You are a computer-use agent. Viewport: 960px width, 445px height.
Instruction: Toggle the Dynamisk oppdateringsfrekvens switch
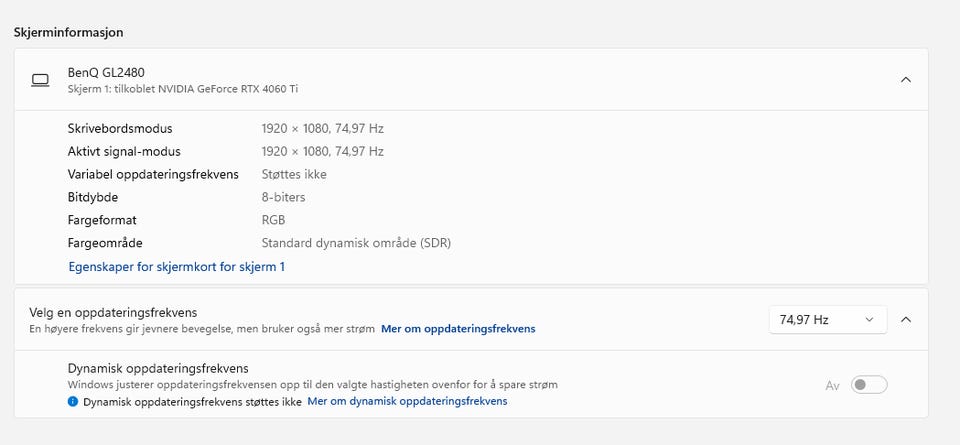click(x=869, y=385)
